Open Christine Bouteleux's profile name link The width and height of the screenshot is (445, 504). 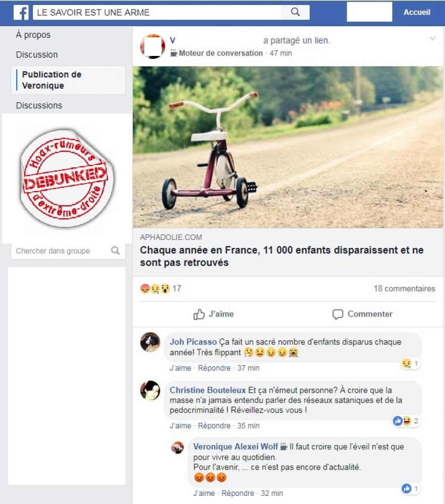[207, 390]
